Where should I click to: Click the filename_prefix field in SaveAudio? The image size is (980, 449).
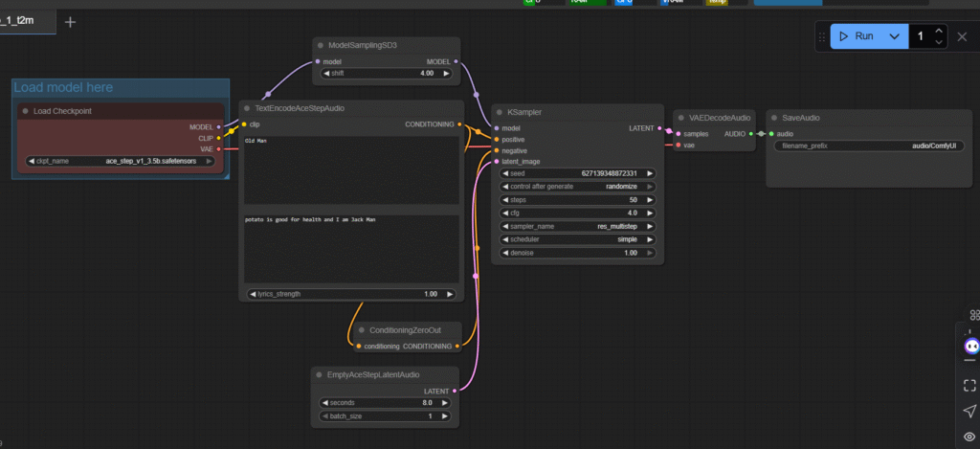click(x=869, y=146)
